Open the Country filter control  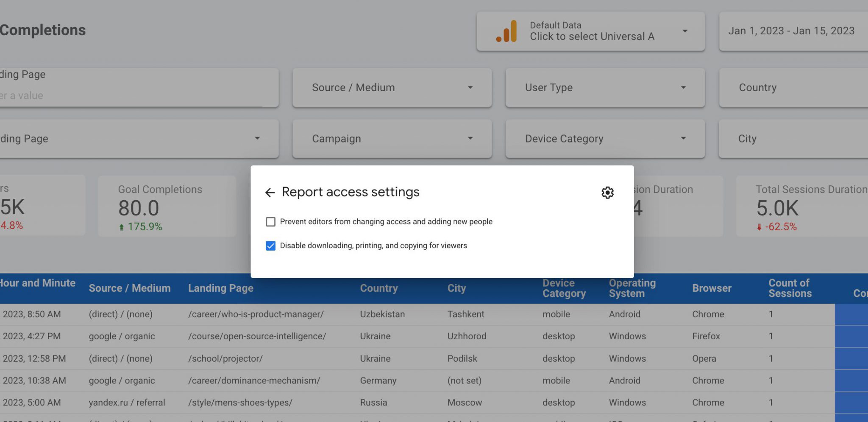[x=793, y=87]
